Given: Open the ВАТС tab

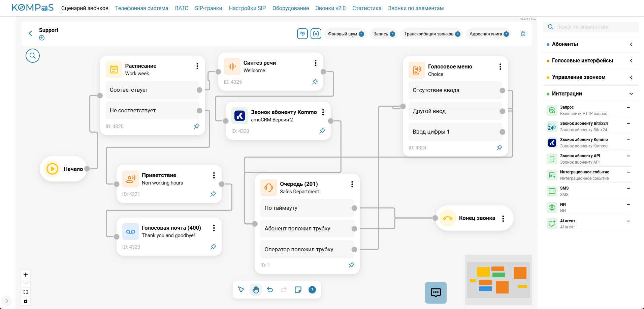Looking at the screenshot, I should click(x=182, y=8).
